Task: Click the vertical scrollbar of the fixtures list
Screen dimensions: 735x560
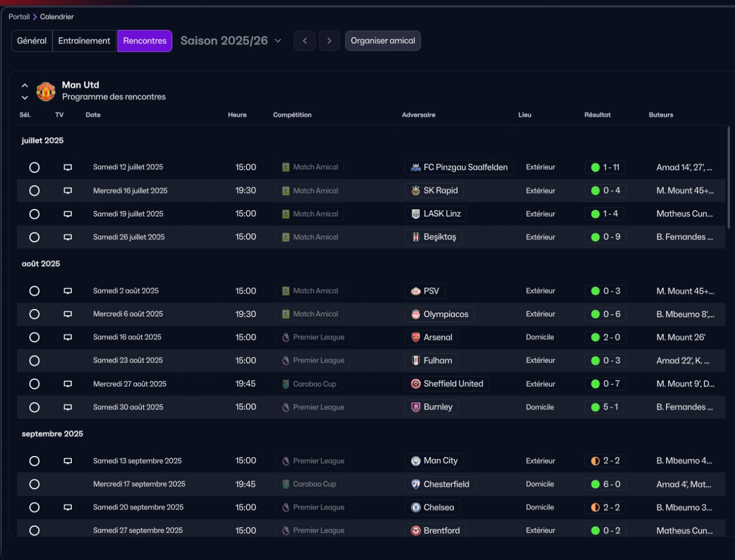Action: (x=729, y=178)
